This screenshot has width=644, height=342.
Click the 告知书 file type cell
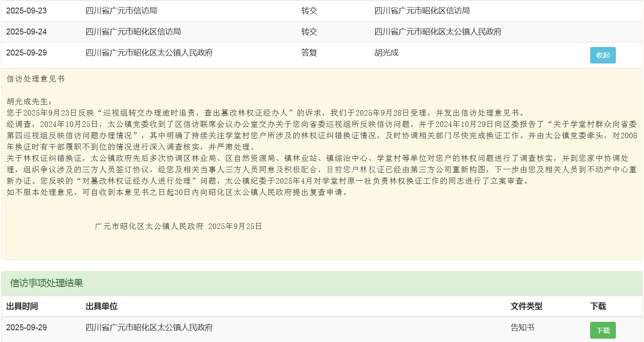coord(522,328)
